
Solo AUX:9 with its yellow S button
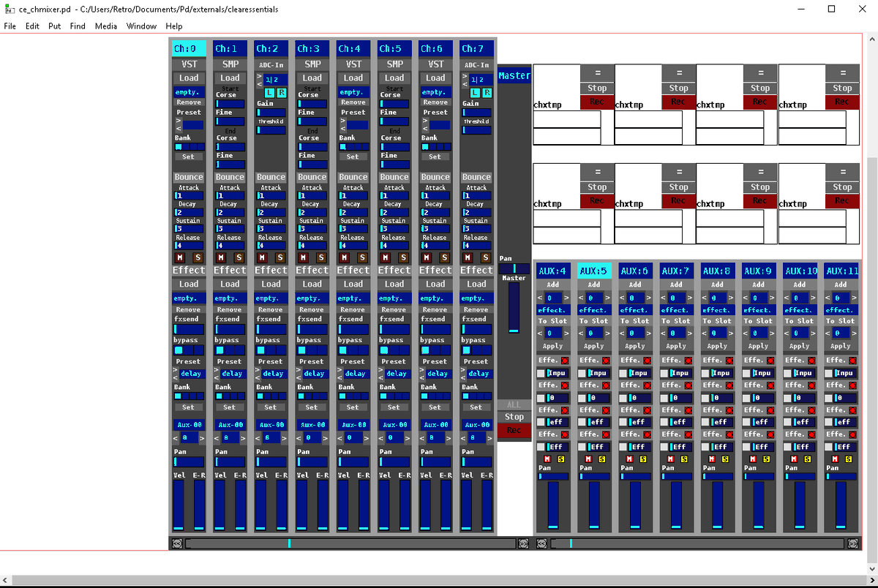pyautogui.click(x=768, y=459)
